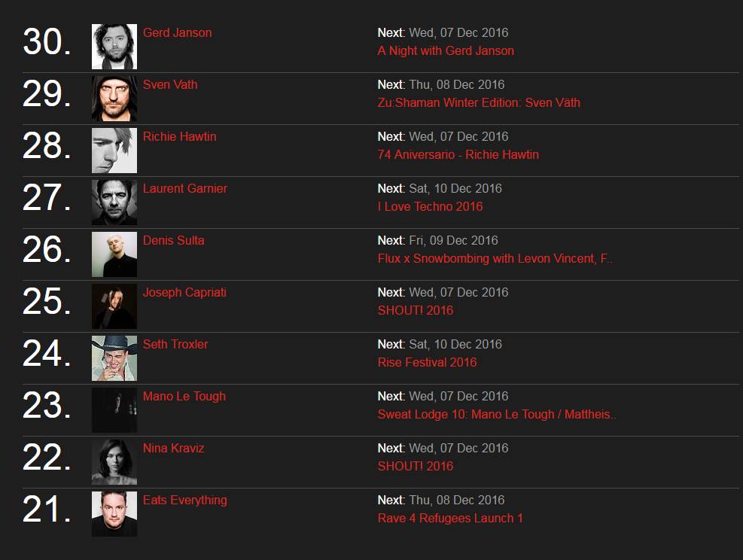743x560 pixels.
Task: Open the Joseph Capriati name link
Action: pyautogui.click(x=184, y=292)
